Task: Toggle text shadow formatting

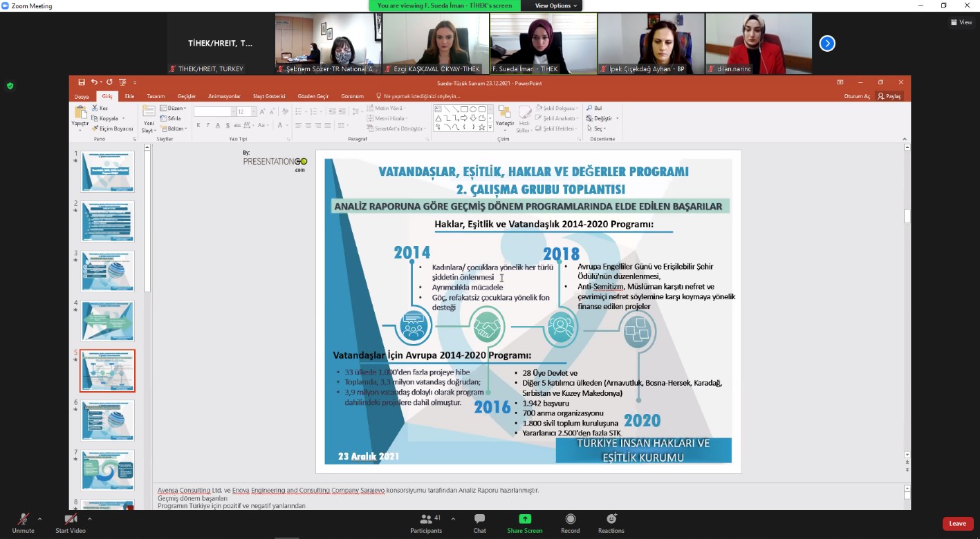Action: pos(228,125)
